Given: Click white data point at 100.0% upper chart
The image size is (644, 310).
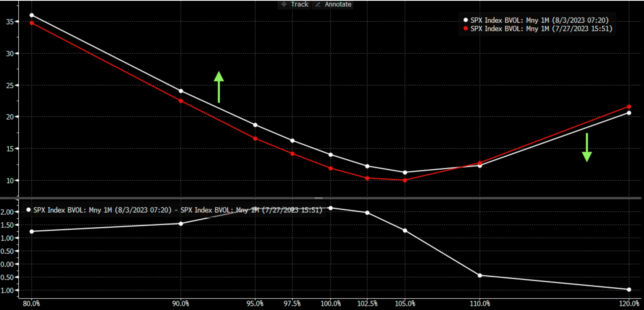Looking at the screenshot, I should pyautogui.click(x=331, y=155).
